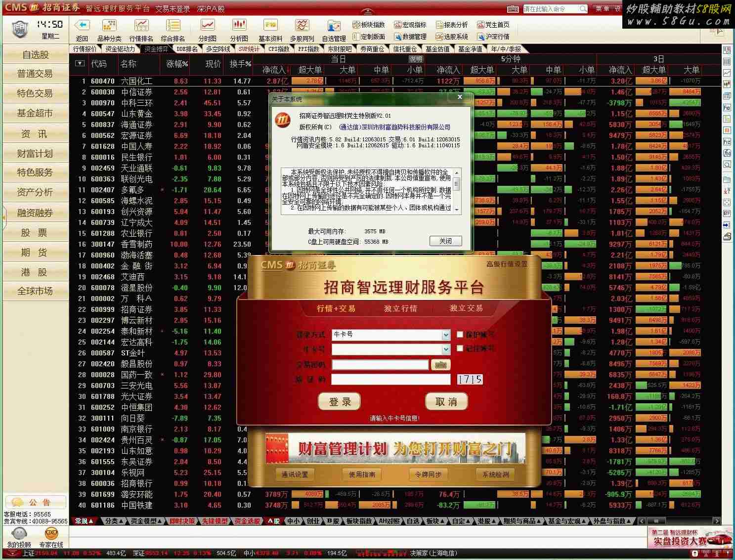Open 板块指数 from the toolbar
This screenshot has width=735, height=560.
[369, 25]
